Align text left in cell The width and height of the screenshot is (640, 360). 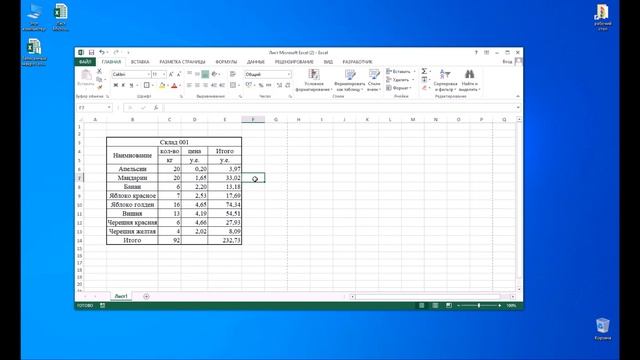click(189, 85)
